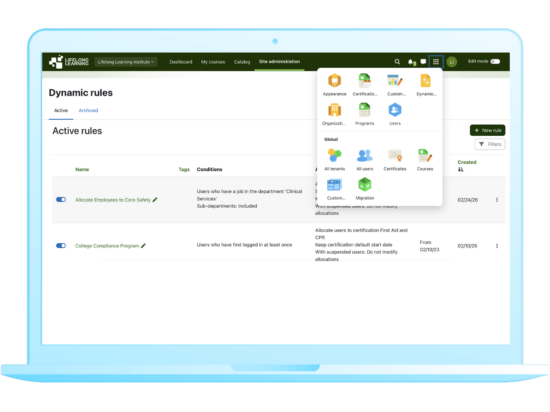Open Catalog in the top navigation

click(x=242, y=62)
